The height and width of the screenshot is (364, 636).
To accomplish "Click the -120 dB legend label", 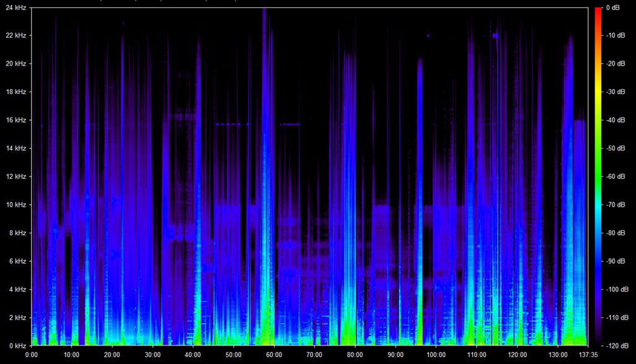I will point(617,346).
